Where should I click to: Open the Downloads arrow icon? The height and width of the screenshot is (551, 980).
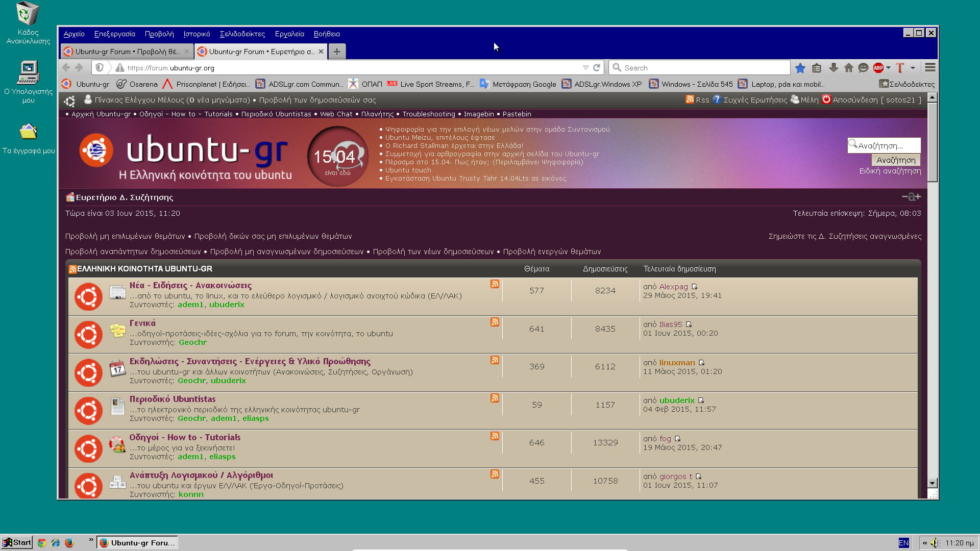tap(834, 68)
